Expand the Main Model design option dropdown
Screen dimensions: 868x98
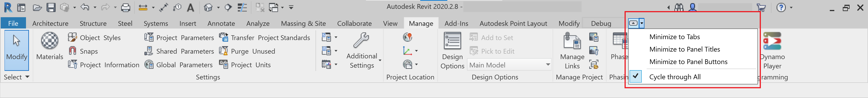click(548, 65)
